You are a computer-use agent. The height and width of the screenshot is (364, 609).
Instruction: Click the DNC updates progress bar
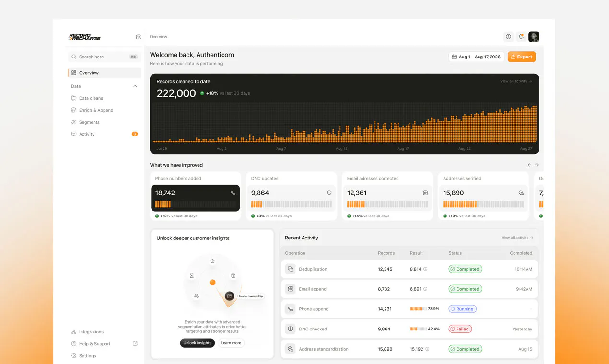tap(292, 204)
